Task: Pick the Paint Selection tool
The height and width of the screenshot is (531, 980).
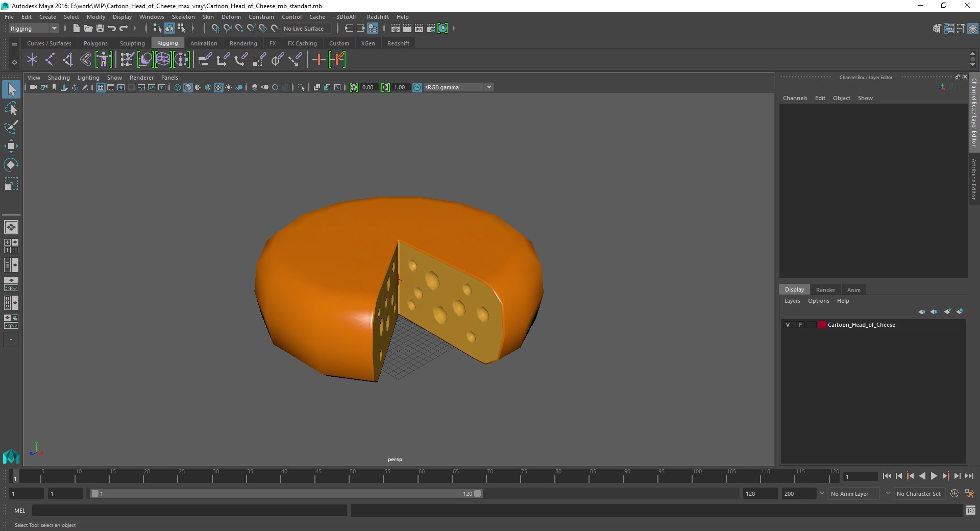Action: click(11, 127)
